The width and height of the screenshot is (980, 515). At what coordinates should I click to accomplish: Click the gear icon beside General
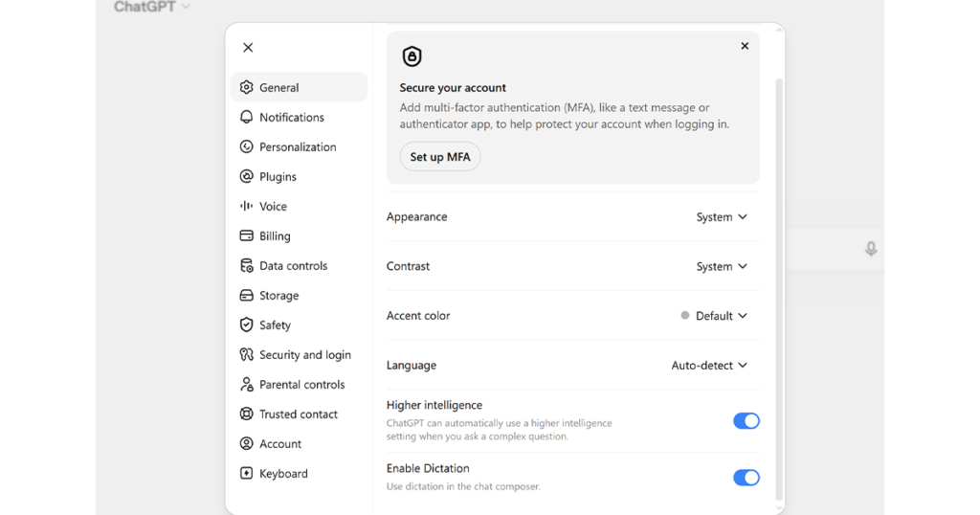pyautogui.click(x=246, y=87)
